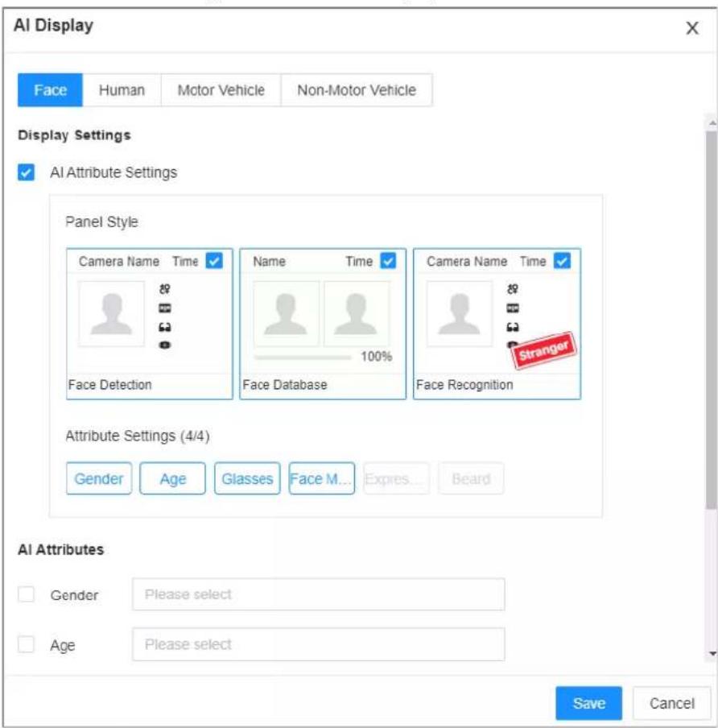Click the 'Face Detection' panel label
Viewport: 718px width, 728px height.
pos(110,385)
